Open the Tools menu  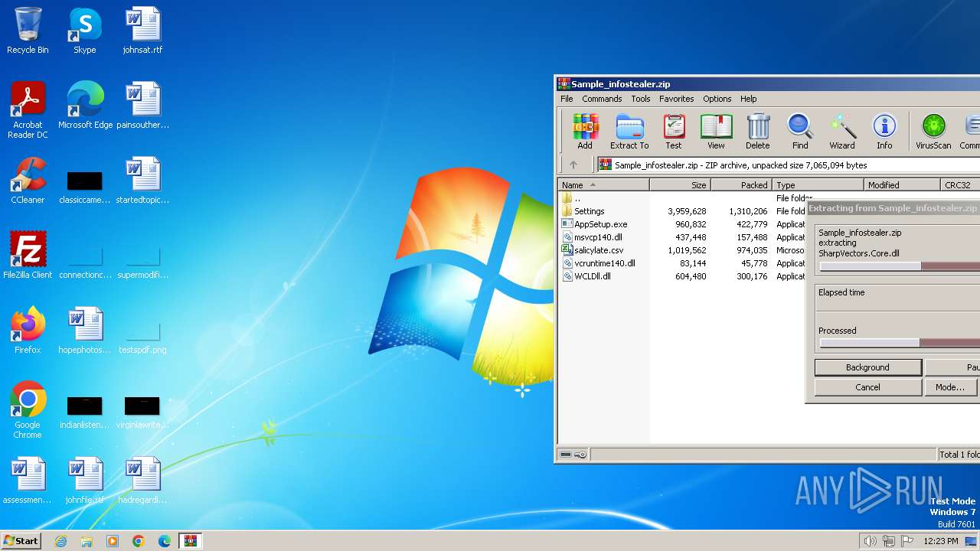click(x=641, y=99)
